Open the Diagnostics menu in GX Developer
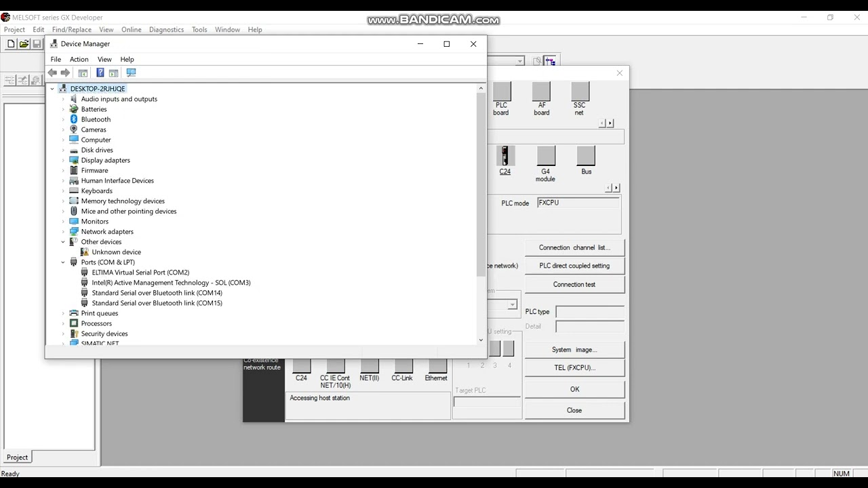The height and width of the screenshot is (488, 868). [166, 30]
